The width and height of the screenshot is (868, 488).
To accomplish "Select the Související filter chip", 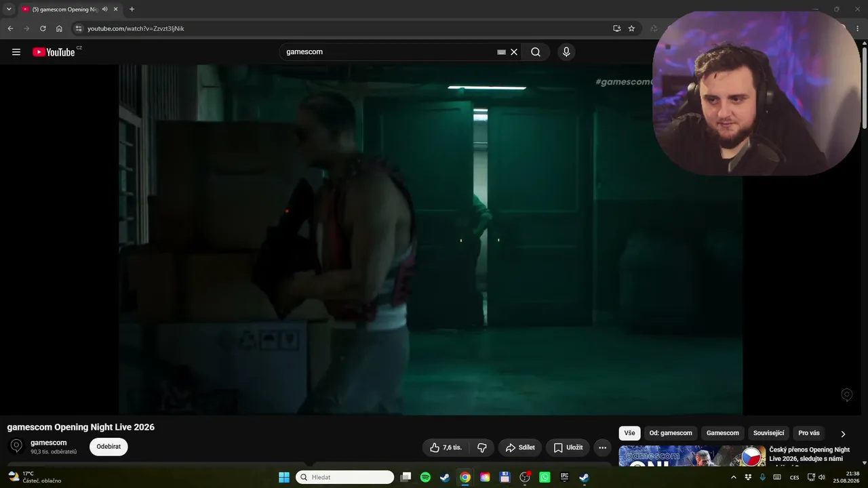I will (768, 433).
